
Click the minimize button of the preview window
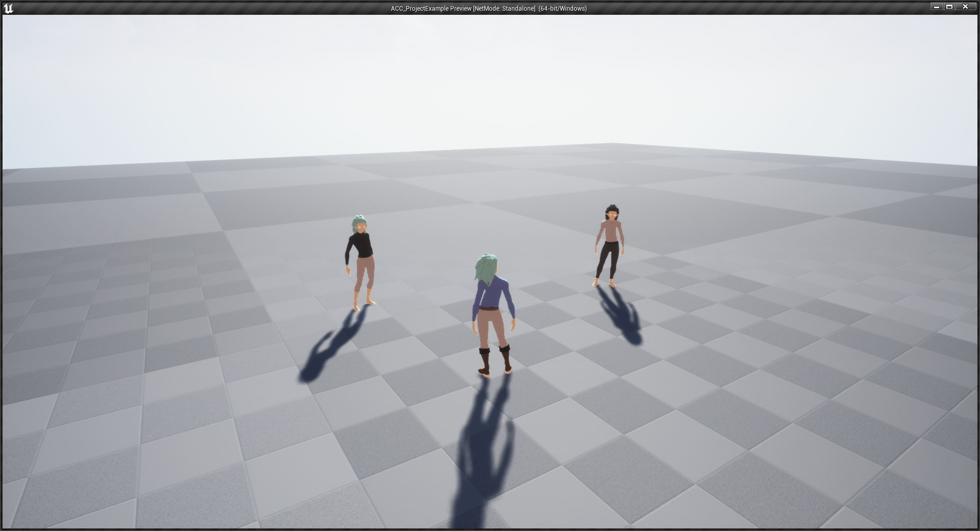(937, 7)
